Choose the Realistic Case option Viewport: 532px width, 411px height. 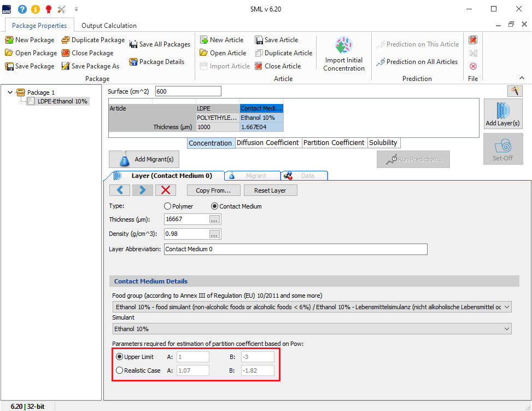tap(120, 371)
